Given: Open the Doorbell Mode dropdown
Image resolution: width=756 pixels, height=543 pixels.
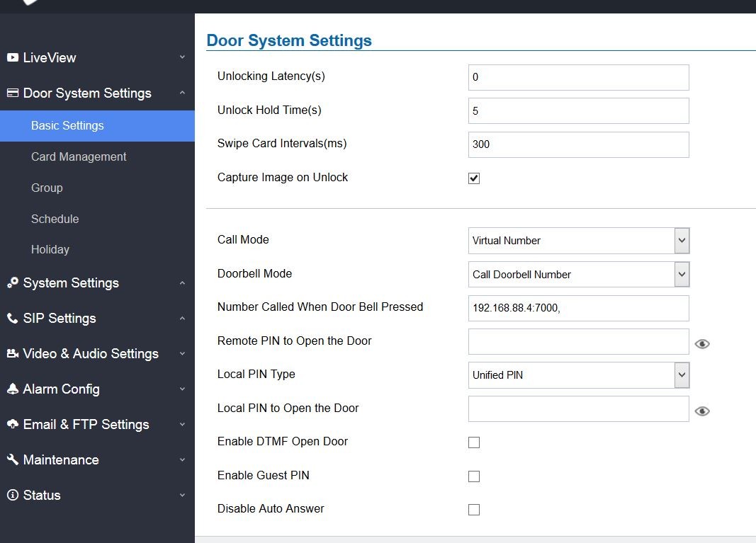Looking at the screenshot, I should [578, 275].
